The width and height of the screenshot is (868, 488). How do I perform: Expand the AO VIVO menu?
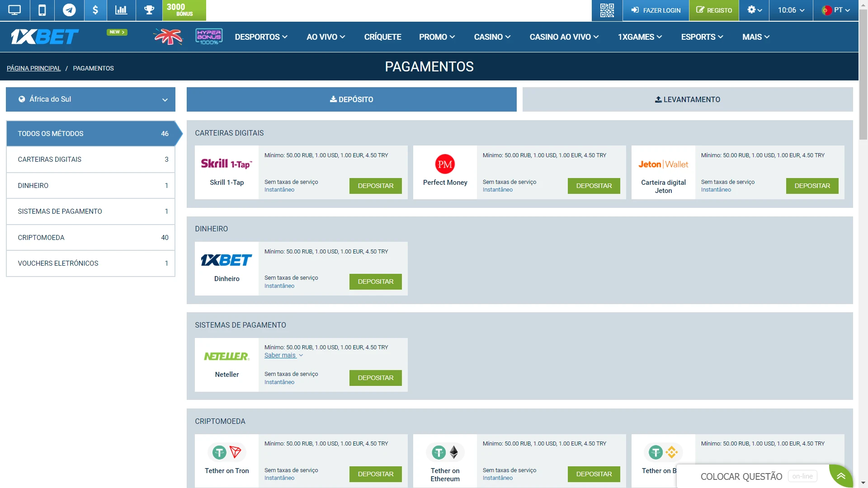pos(325,37)
